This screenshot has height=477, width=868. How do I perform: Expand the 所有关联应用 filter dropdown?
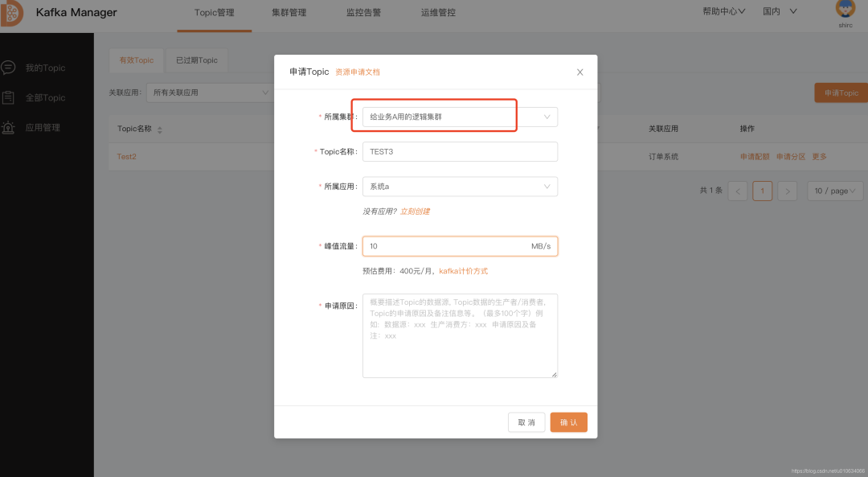[x=209, y=93]
